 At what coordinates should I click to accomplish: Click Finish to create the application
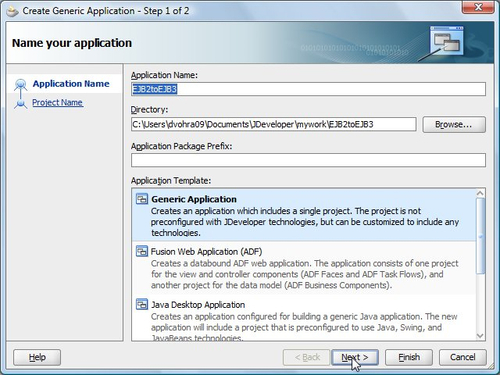[x=409, y=357]
